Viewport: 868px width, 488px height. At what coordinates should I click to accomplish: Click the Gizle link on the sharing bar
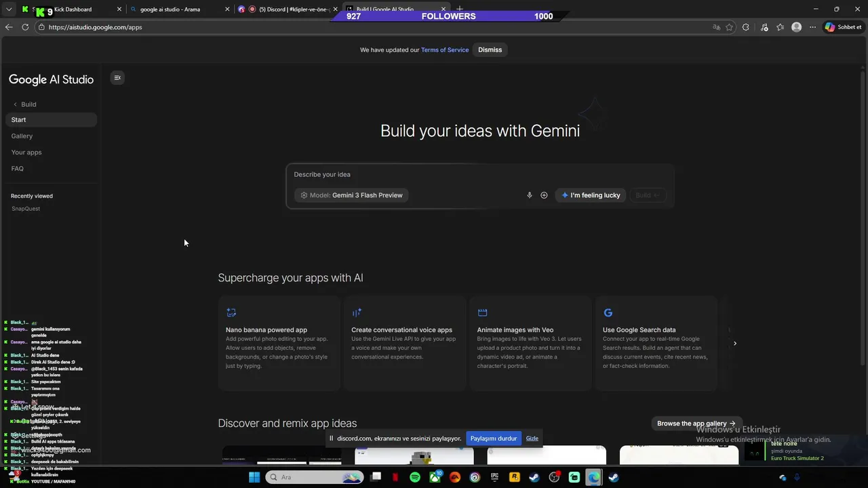[532, 439]
